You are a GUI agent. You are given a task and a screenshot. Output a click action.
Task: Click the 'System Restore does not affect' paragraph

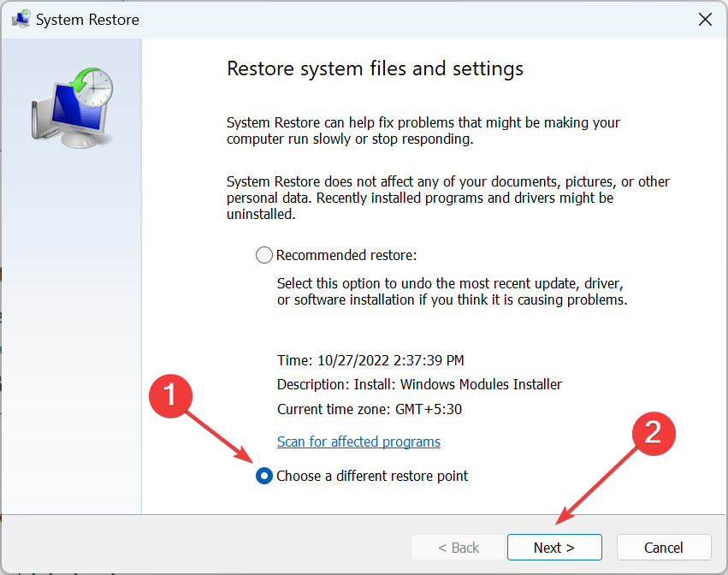click(448, 198)
